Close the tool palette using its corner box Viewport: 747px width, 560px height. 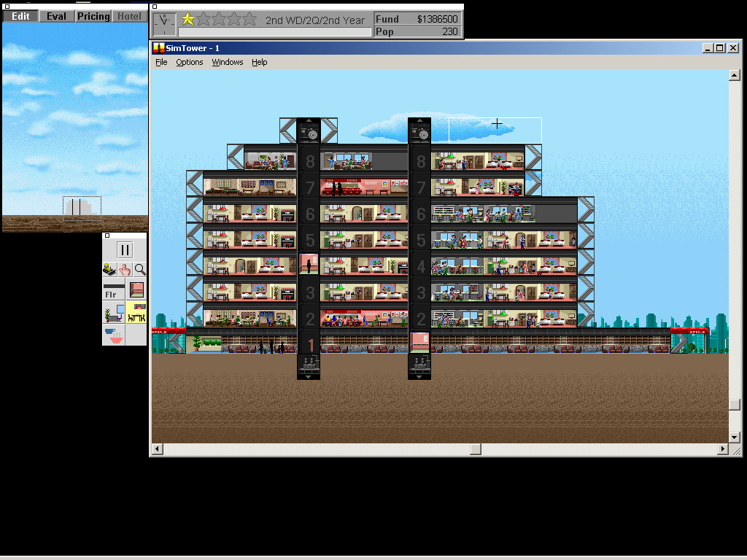tap(107, 236)
